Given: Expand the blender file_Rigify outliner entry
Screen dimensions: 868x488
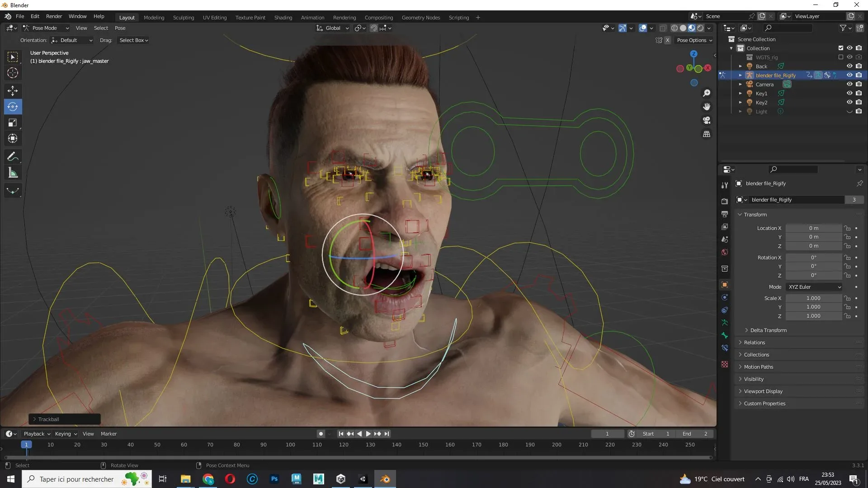Looking at the screenshot, I should click(741, 75).
